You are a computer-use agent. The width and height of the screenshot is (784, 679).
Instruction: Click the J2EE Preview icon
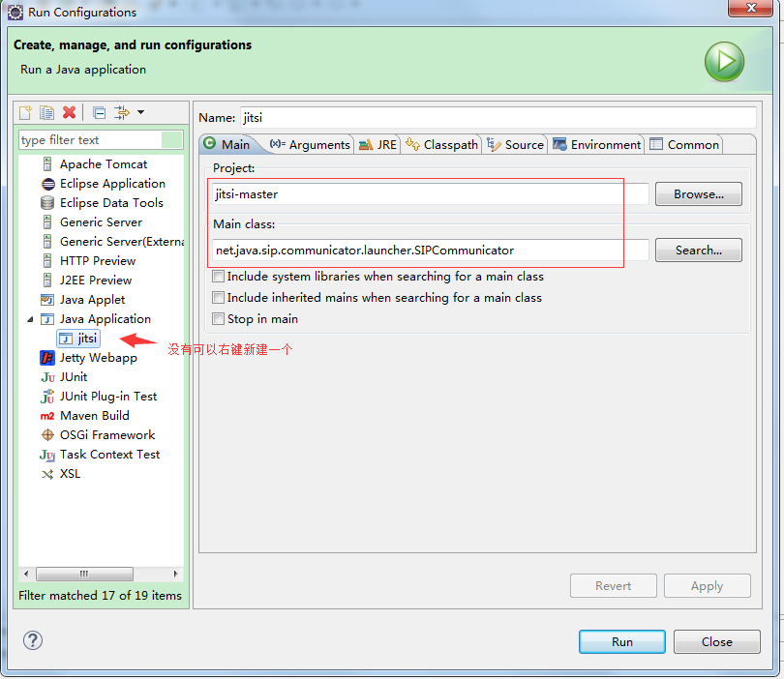47,280
